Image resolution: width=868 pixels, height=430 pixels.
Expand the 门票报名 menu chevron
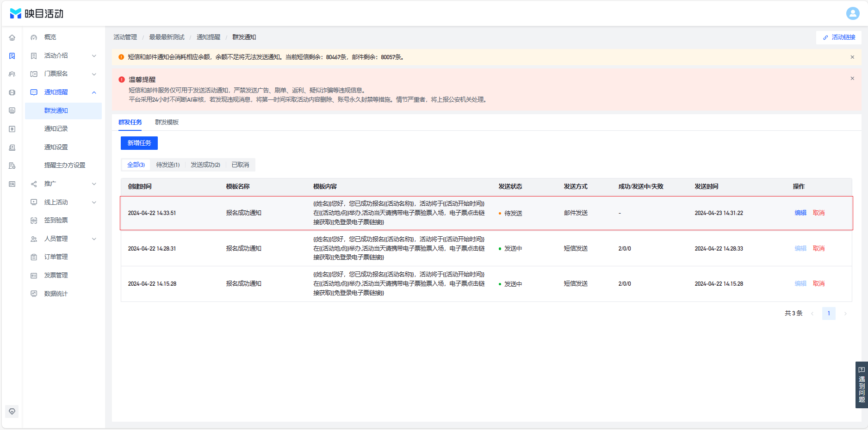pos(94,74)
